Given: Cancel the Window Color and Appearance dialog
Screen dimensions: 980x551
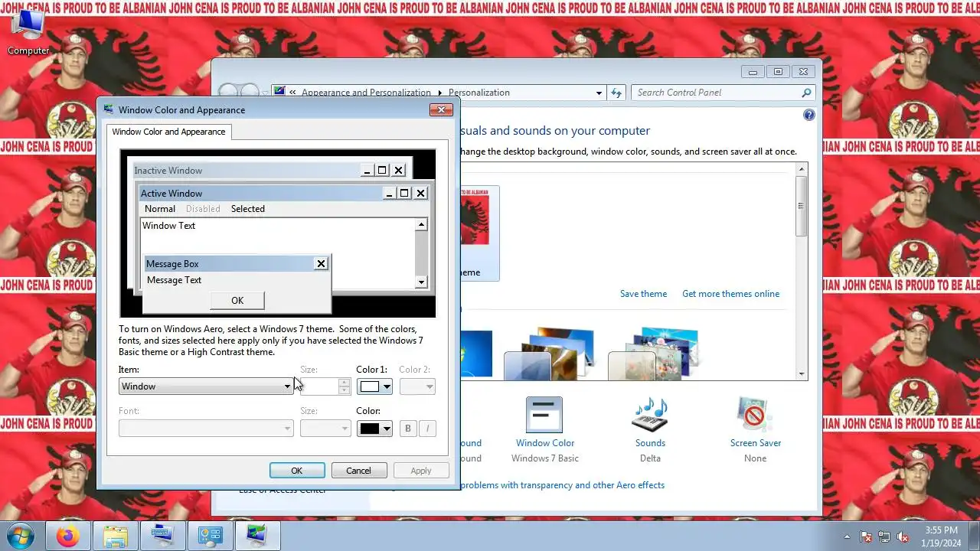Looking at the screenshot, I should [x=358, y=471].
